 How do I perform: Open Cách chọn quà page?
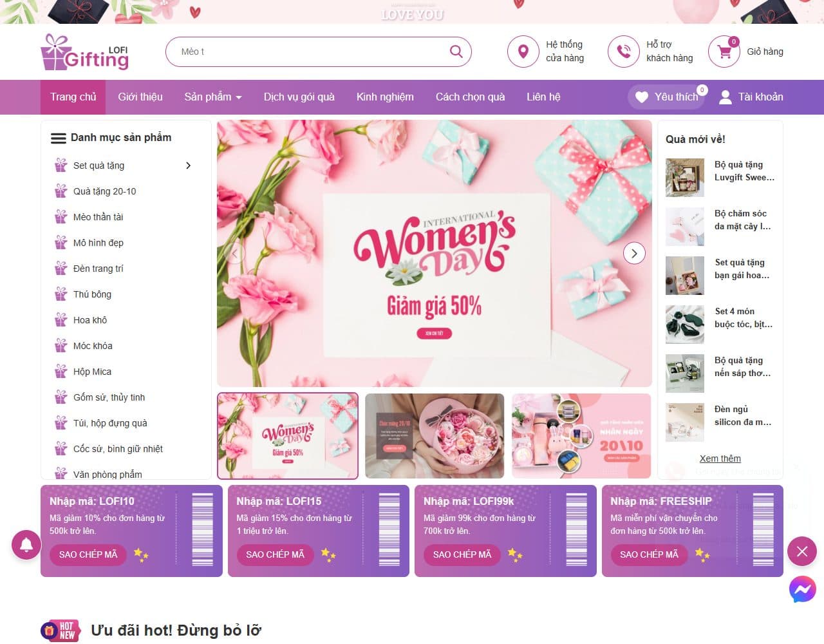click(x=470, y=97)
